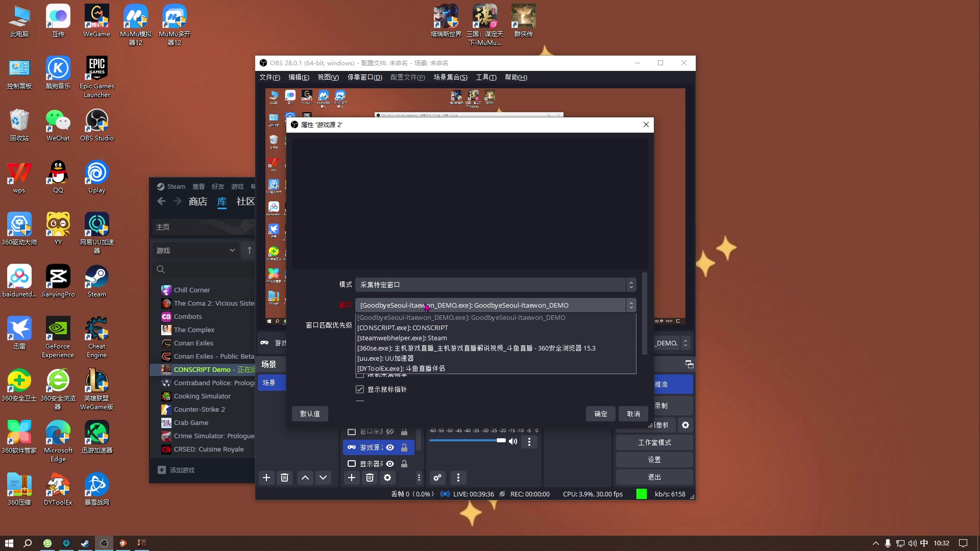Open the audio track's three-dot options
The image size is (980, 551).
(x=529, y=442)
